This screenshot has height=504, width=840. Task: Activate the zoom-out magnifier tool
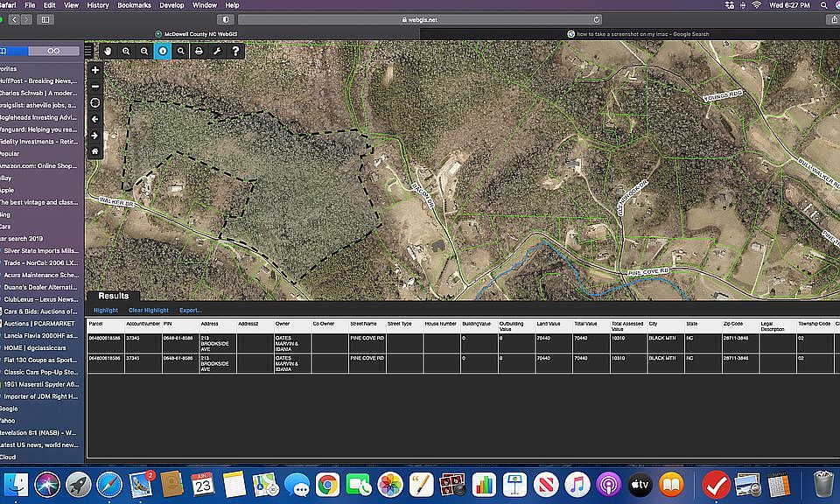(144, 52)
